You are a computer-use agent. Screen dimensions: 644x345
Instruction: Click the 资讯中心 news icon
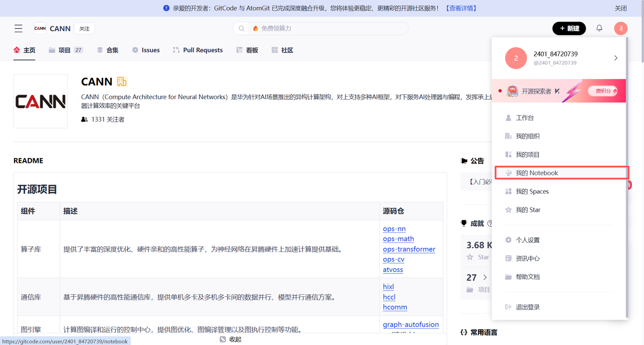[x=508, y=258]
